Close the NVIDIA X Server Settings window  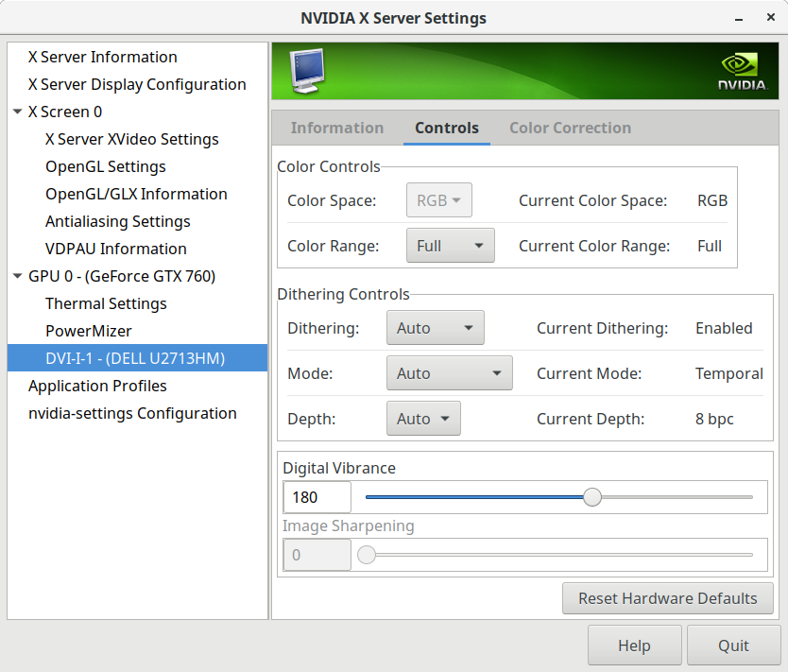coord(770,18)
